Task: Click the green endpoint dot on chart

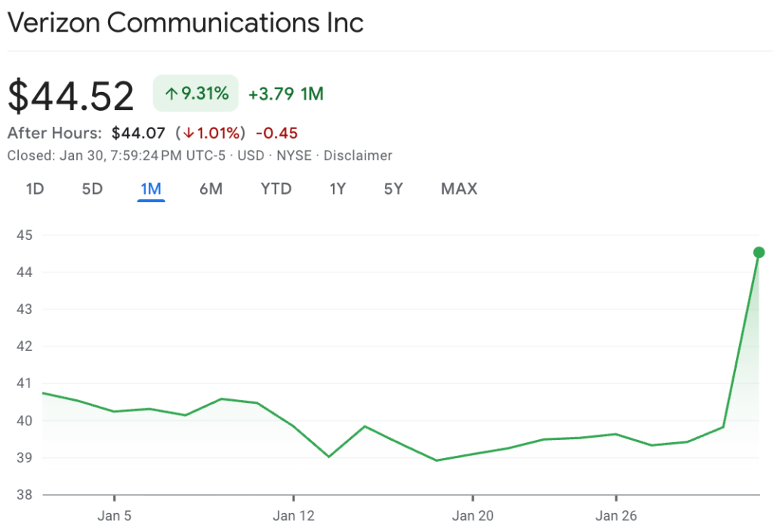Action: pos(759,252)
